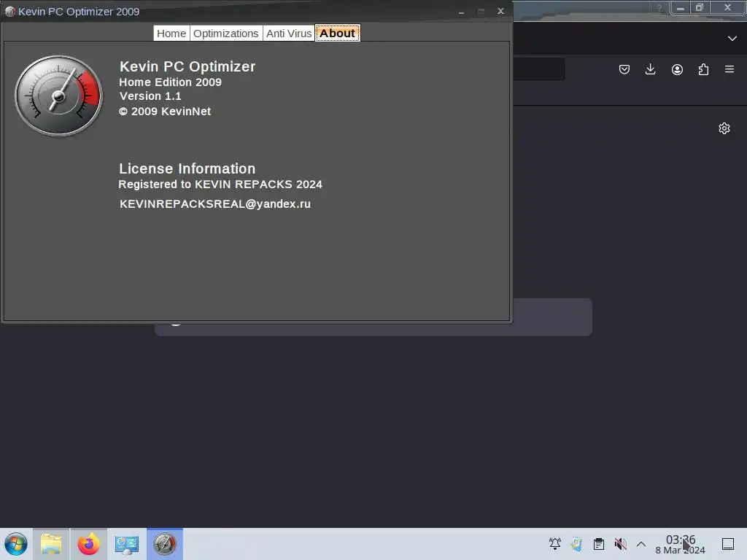Click the Windows-logo document tray icon
This screenshot has height=560, width=747.
pos(576,544)
